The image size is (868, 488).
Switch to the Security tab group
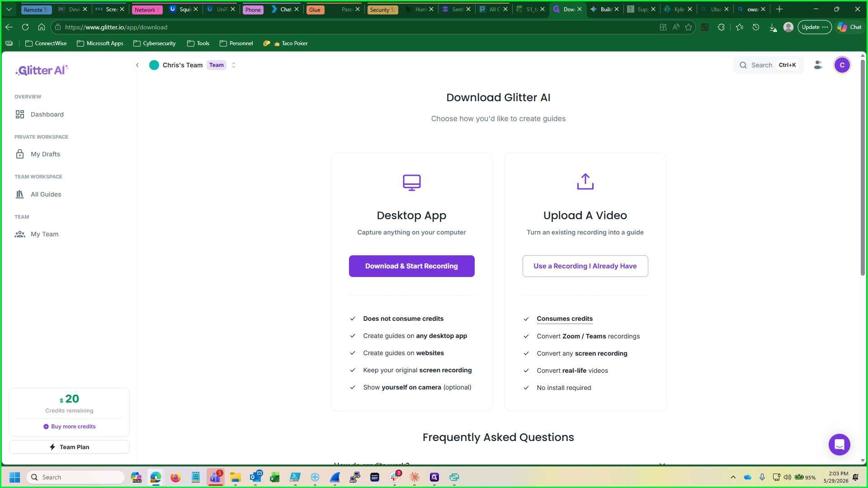[x=383, y=9]
